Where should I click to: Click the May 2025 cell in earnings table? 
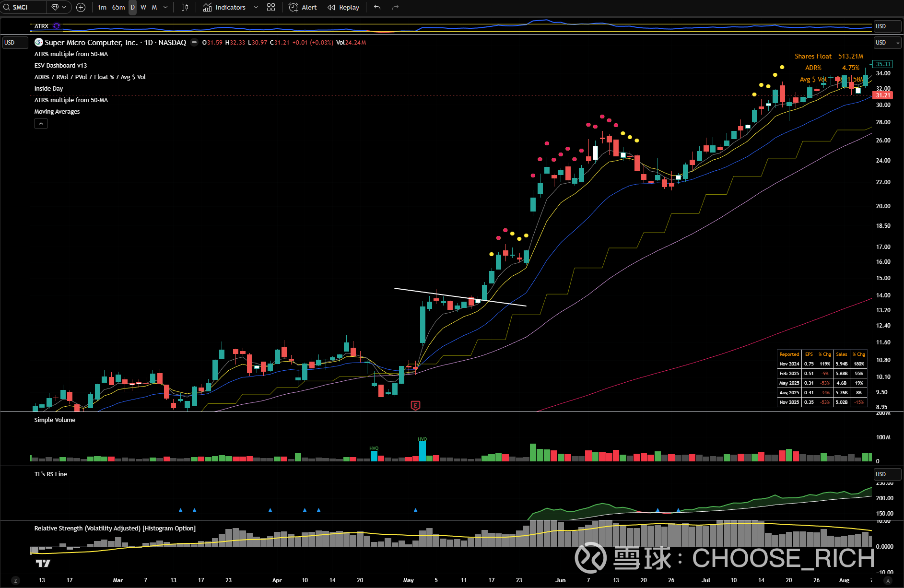(789, 383)
